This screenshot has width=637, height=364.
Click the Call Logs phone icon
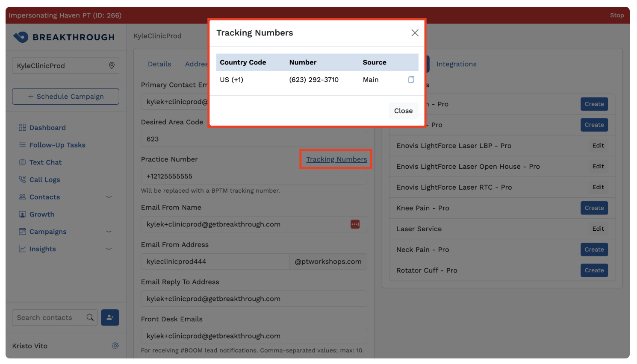point(22,179)
